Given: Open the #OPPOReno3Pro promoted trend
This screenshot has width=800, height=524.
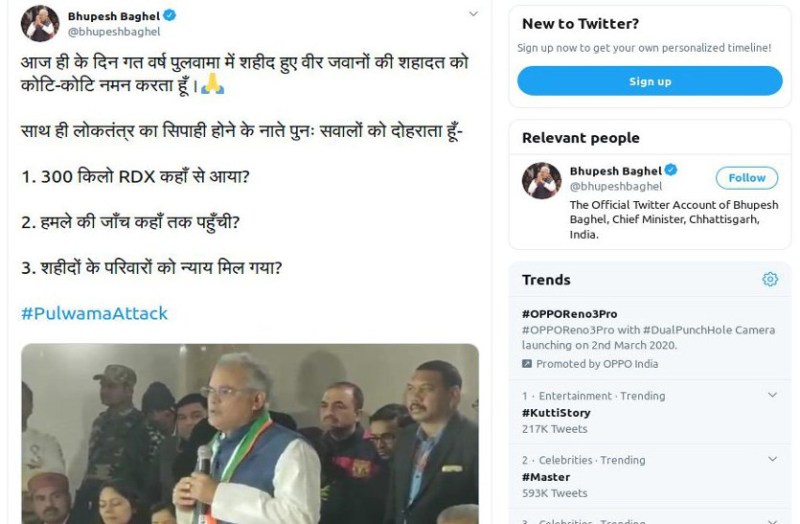Looking at the screenshot, I should coord(569,314).
